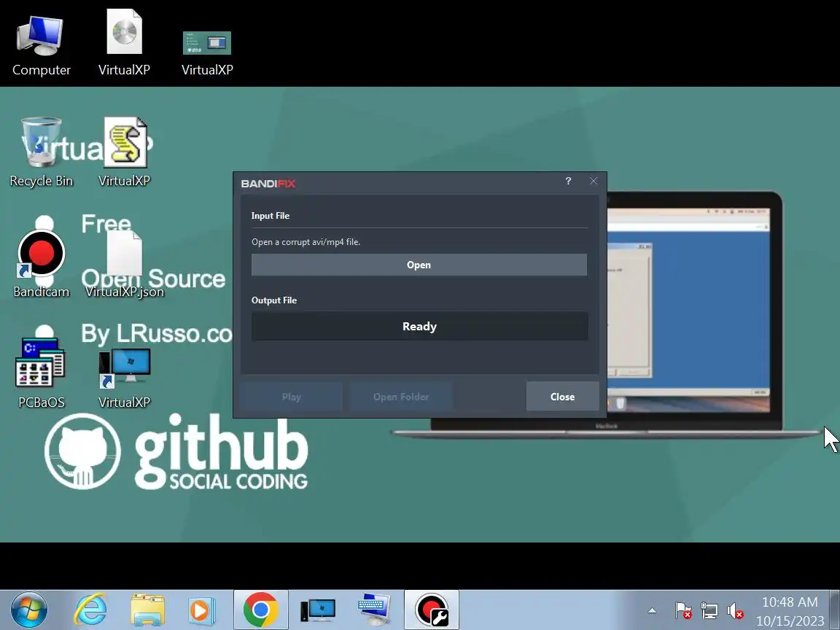The image size is (840, 630).
Task: Click the greyed-out Play button
Action: [x=292, y=397]
